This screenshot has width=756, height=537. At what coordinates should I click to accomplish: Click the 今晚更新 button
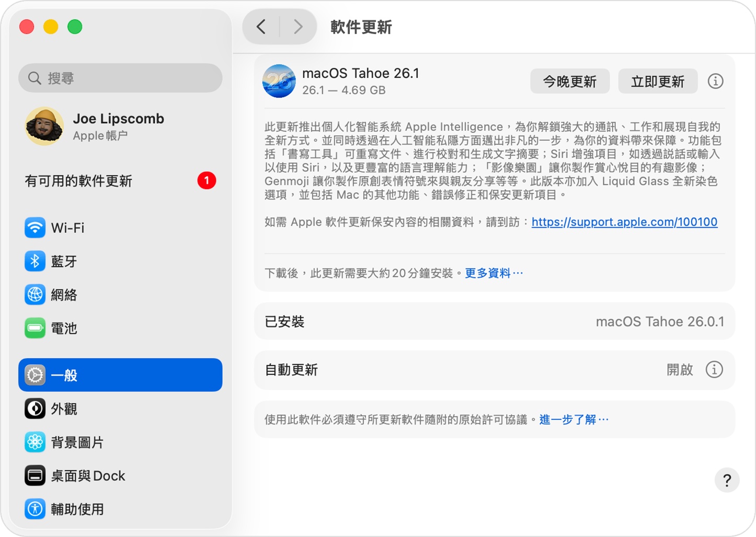pos(570,81)
